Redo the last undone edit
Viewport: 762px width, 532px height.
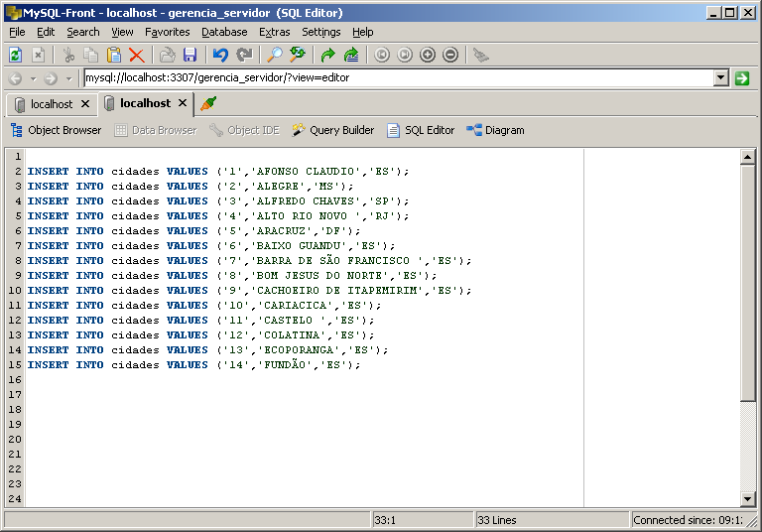244,55
